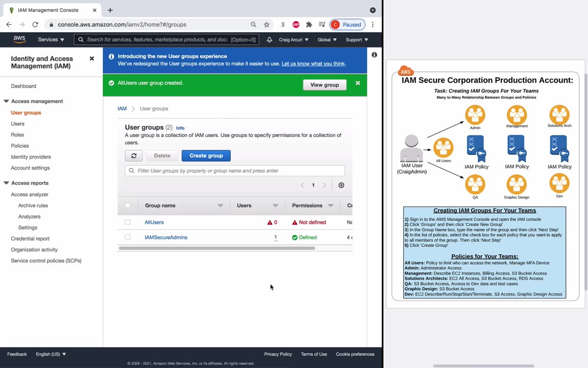
Task: Close the IAM Management Console tab
Action: pyautogui.click(x=94, y=10)
